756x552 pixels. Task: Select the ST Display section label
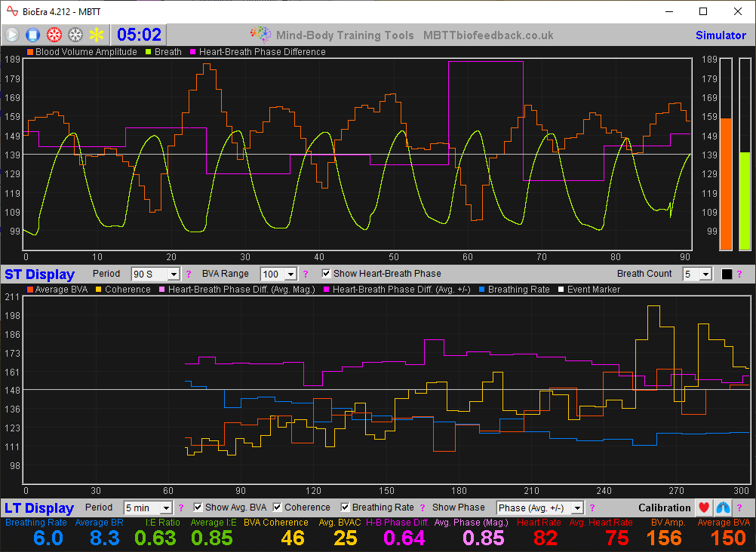[39, 274]
